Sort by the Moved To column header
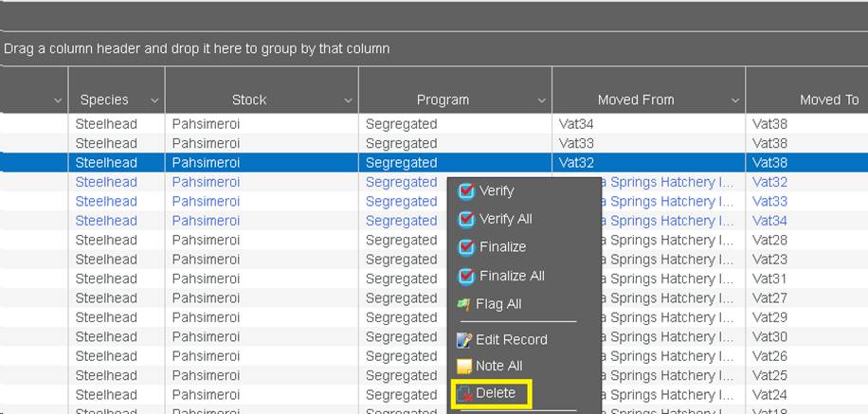The width and height of the screenshot is (868, 414). (828, 99)
